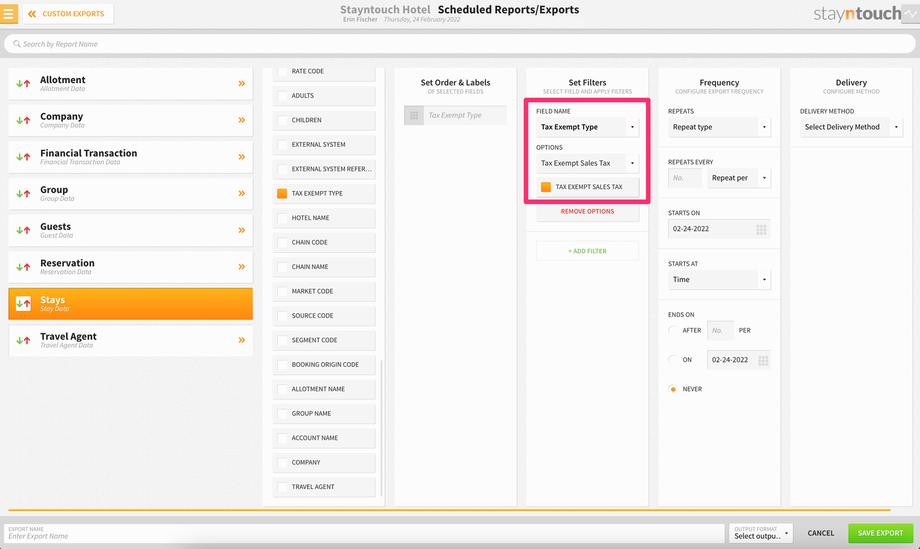Expand the Company double chevron

coord(242,120)
